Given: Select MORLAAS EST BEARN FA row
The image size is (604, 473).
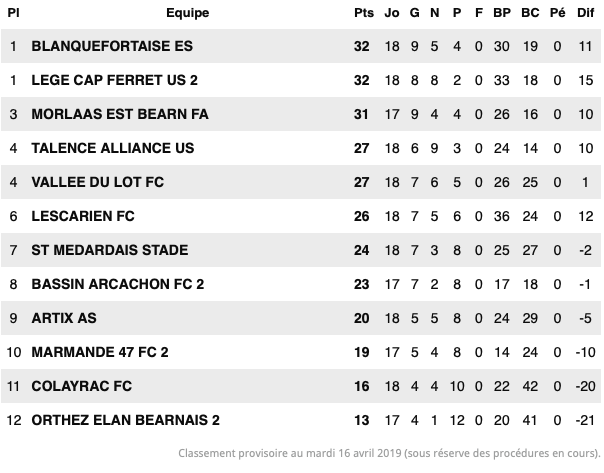Looking at the screenshot, I should coord(301,114).
